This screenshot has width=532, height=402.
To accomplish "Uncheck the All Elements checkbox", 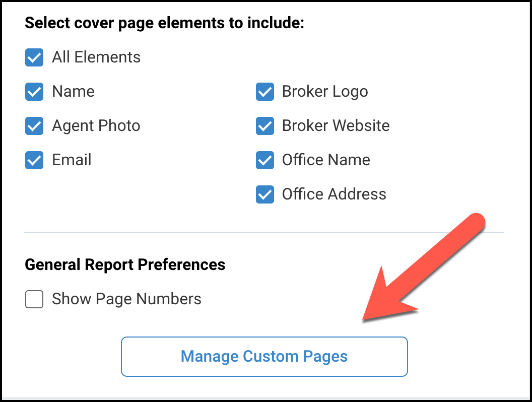I will [x=34, y=57].
